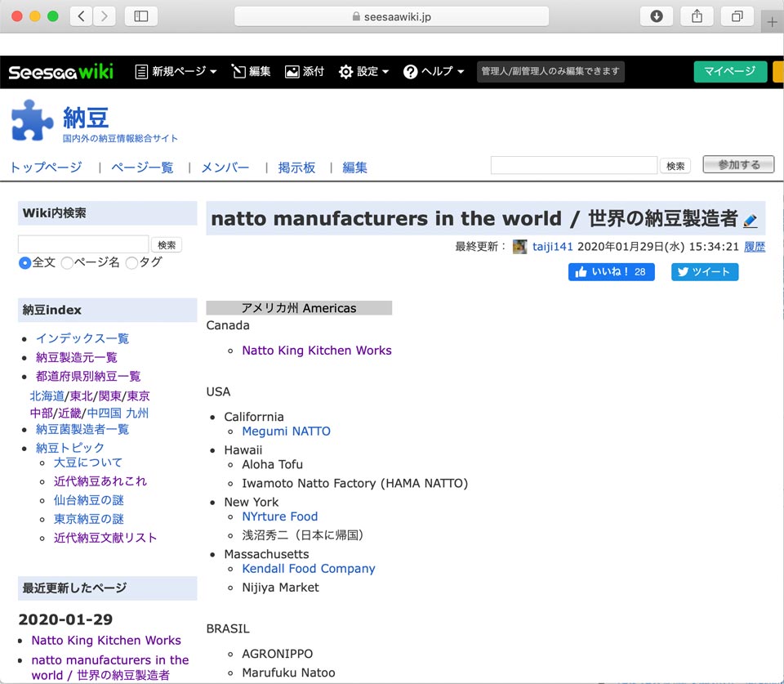Click the ツイート Twitter button
784x684 pixels.
coord(705,271)
